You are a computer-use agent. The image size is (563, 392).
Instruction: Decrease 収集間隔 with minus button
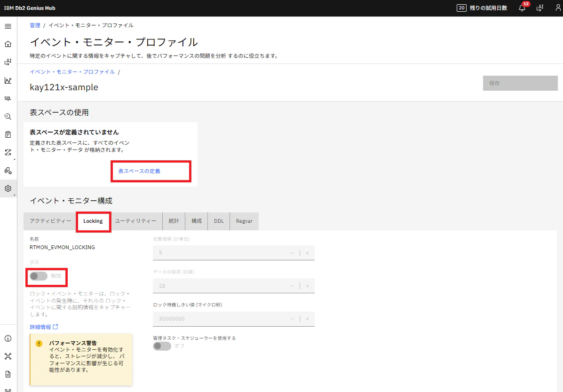click(292, 253)
